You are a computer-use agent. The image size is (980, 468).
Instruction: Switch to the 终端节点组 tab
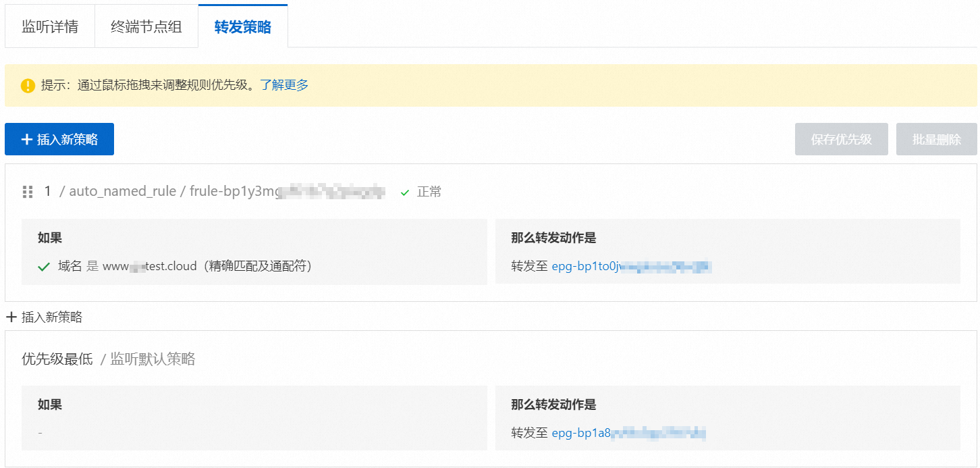(x=146, y=27)
